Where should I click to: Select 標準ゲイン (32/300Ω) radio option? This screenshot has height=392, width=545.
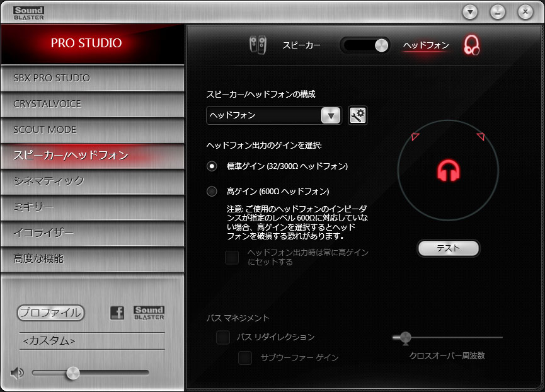point(212,166)
